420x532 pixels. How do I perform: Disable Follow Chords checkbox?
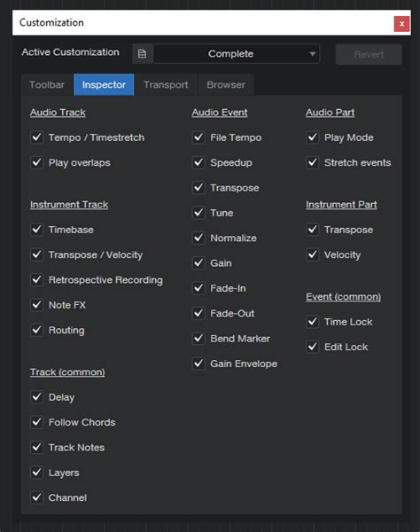coord(37,422)
